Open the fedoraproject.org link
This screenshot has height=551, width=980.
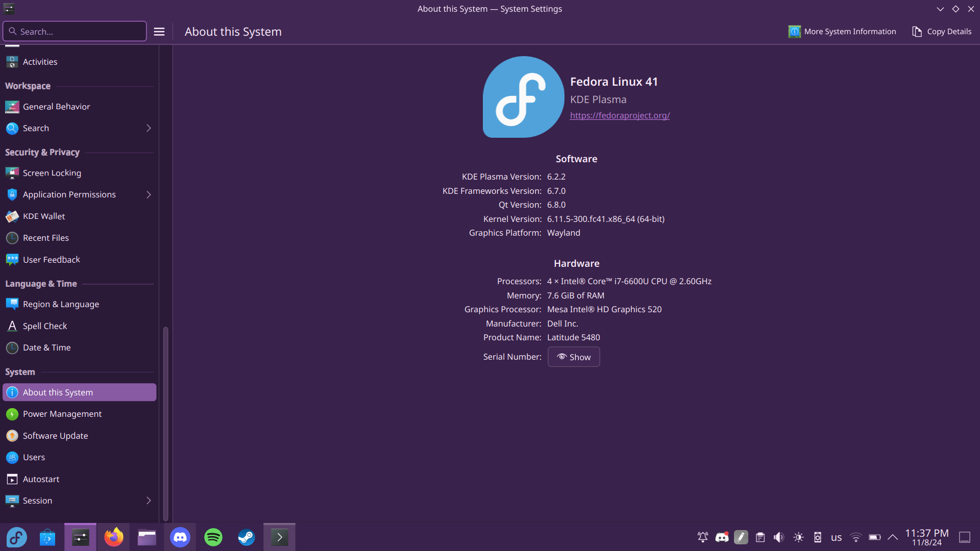tap(620, 115)
